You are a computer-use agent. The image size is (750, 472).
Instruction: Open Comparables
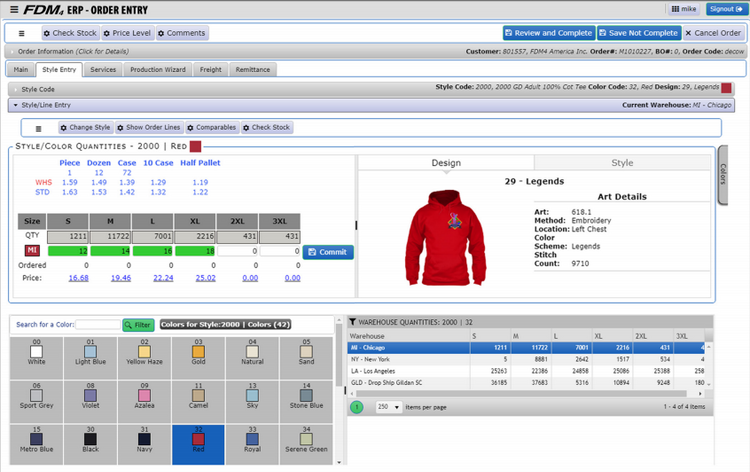pyautogui.click(x=211, y=128)
